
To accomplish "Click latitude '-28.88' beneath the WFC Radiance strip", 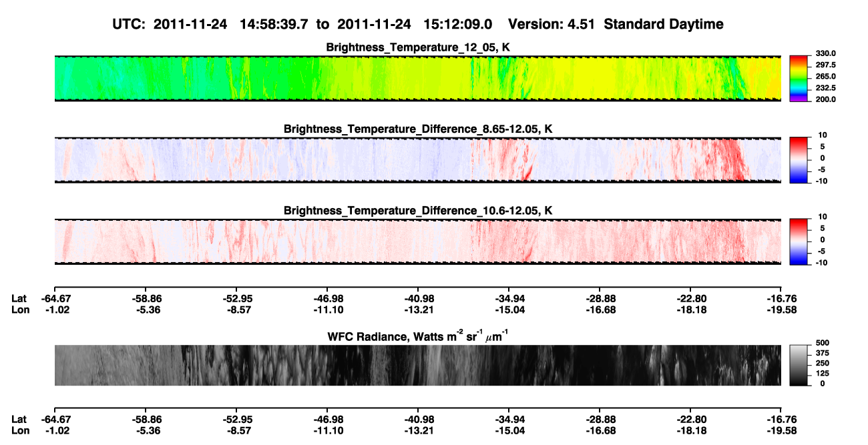I will [x=600, y=420].
